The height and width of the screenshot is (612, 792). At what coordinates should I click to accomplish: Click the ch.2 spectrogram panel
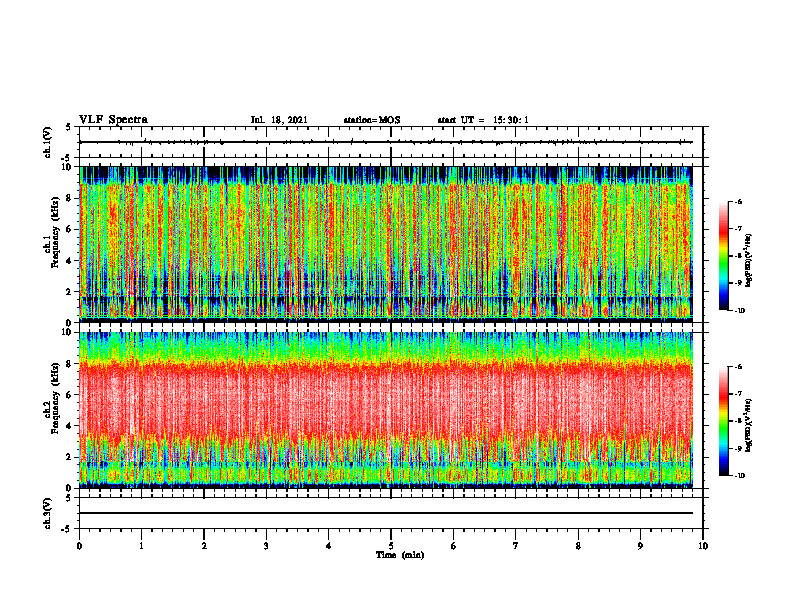385,410
